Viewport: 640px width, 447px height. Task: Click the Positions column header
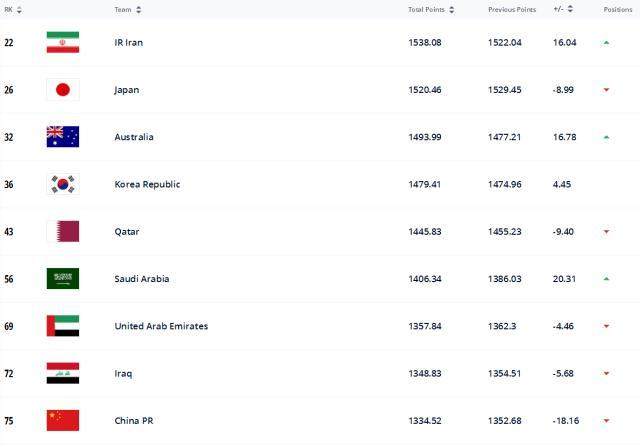tap(617, 9)
